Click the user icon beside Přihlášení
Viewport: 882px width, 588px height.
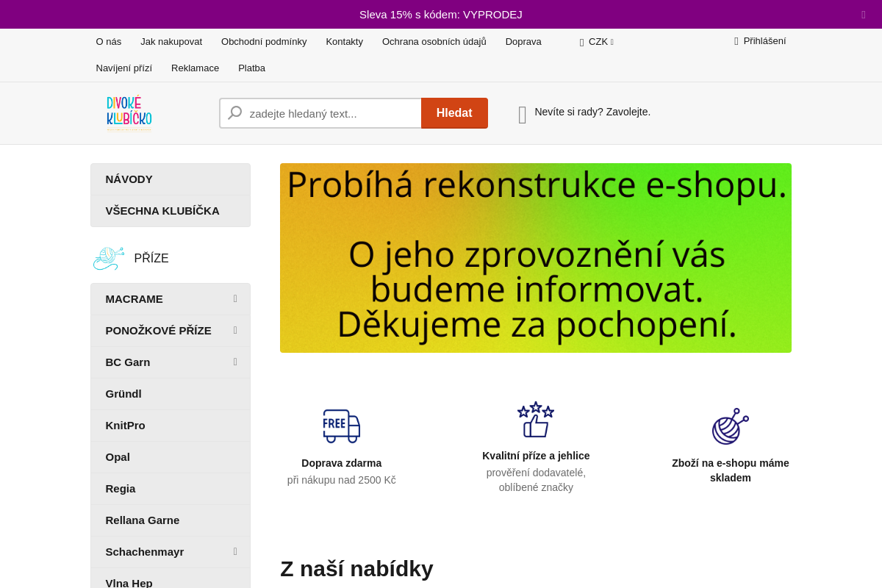coord(736,41)
